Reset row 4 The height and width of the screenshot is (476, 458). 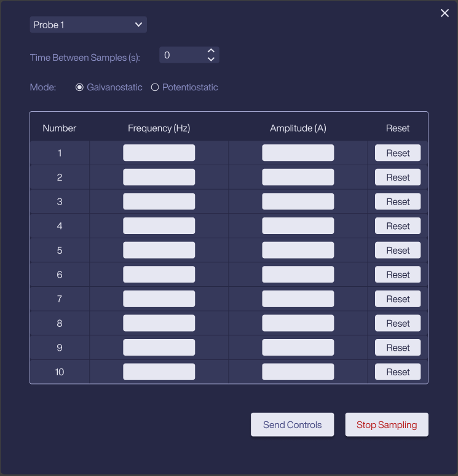(x=398, y=225)
